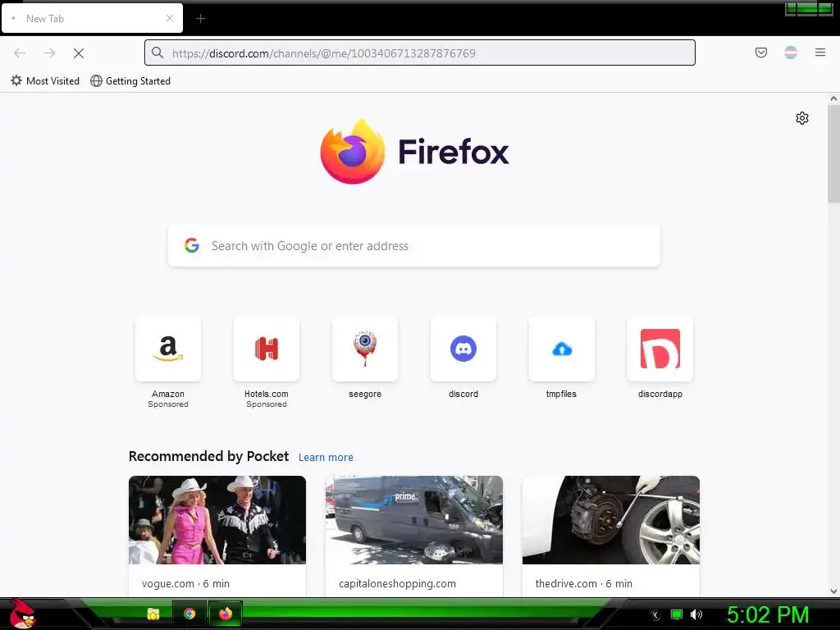This screenshot has height=630, width=840.
Task: Click the Google logo in search box
Action: (192, 245)
